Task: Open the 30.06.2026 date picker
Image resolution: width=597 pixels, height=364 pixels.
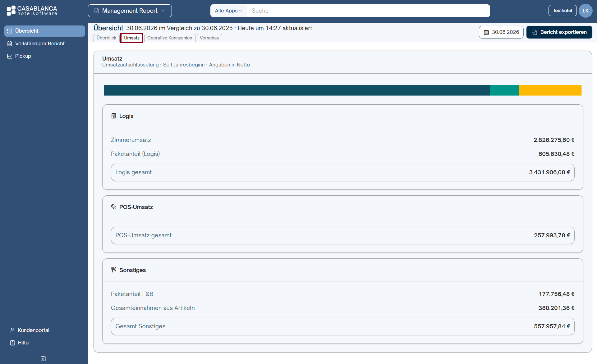Action: click(x=501, y=32)
